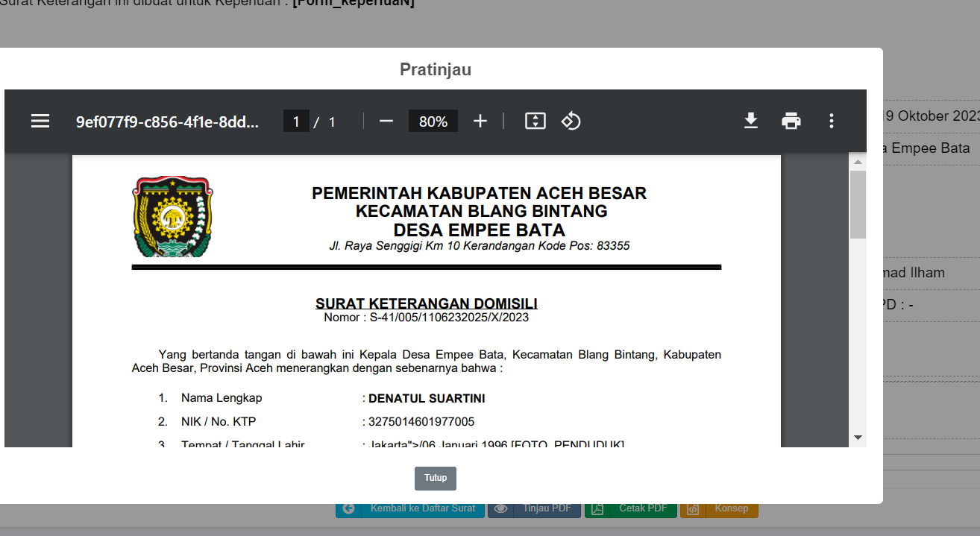This screenshot has width=980, height=536.
Task: Open the PDF viewer hamburger menu
Action: (x=40, y=121)
